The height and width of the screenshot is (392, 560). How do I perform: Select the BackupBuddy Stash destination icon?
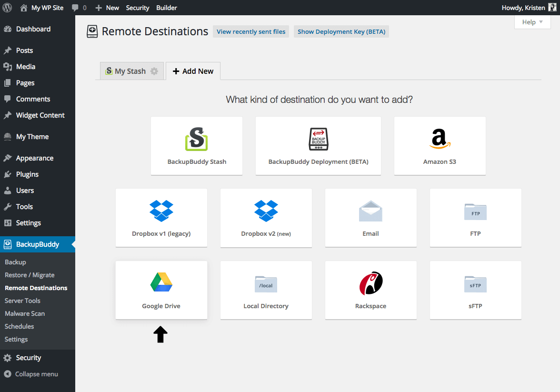(x=196, y=145)
